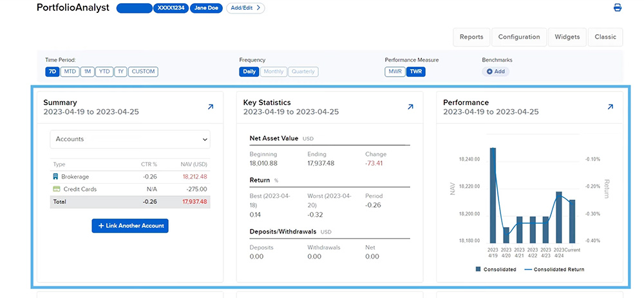
Task: Open the Widgets tab
Action: click(x=567, y=37)
